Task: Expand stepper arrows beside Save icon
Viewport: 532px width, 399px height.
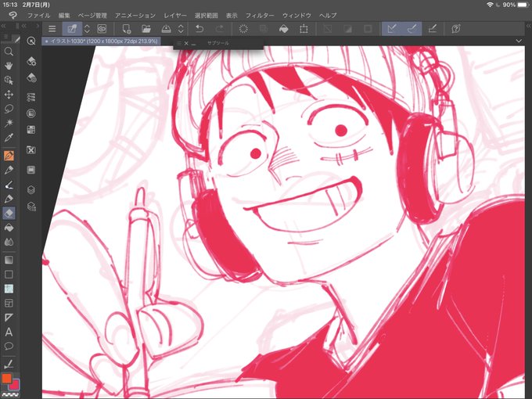Action: click(x=182, y=29)
